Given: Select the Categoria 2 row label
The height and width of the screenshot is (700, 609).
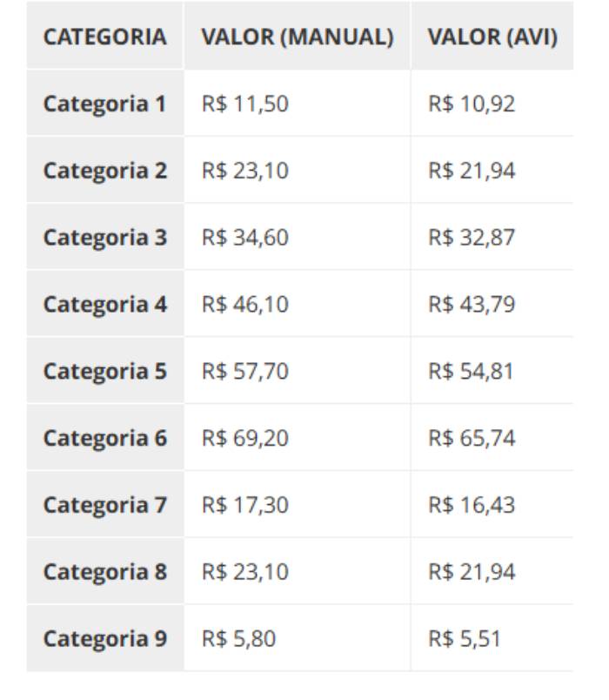Looking at the screenshot, I should (105, 171).
